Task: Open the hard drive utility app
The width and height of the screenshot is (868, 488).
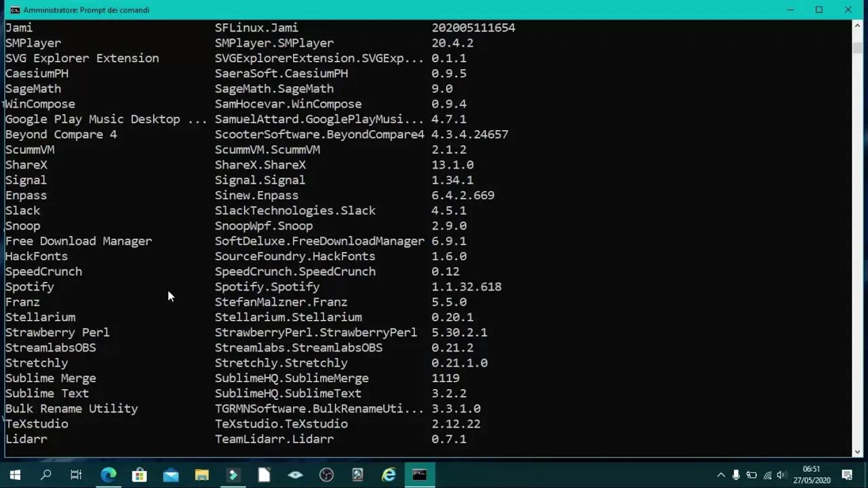Action: click(357, 474)
